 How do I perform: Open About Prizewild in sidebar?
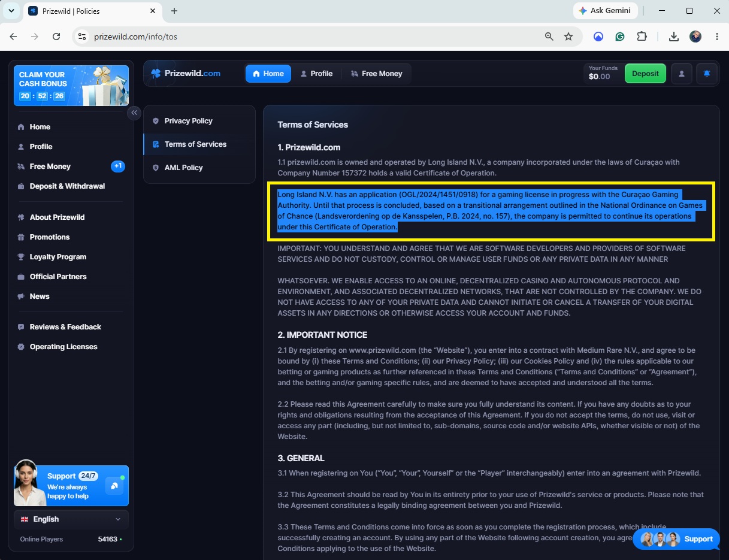pyautogui.click(x=71, y=217)
